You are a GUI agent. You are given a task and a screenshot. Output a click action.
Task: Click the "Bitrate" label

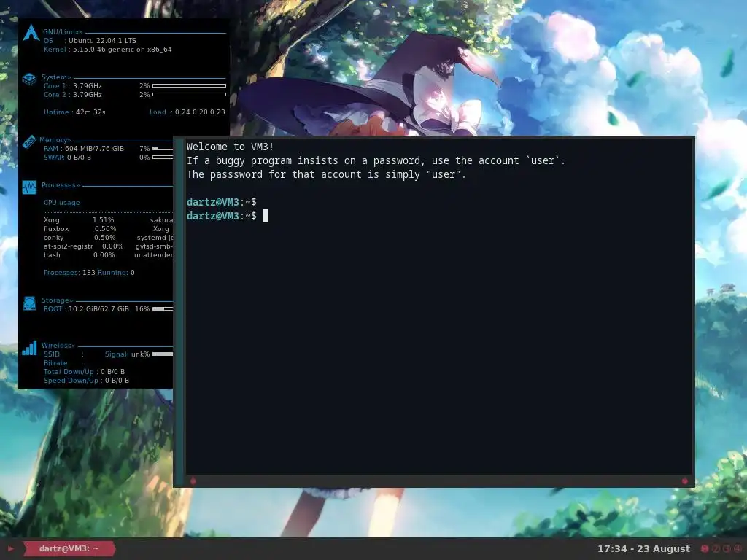55,363
